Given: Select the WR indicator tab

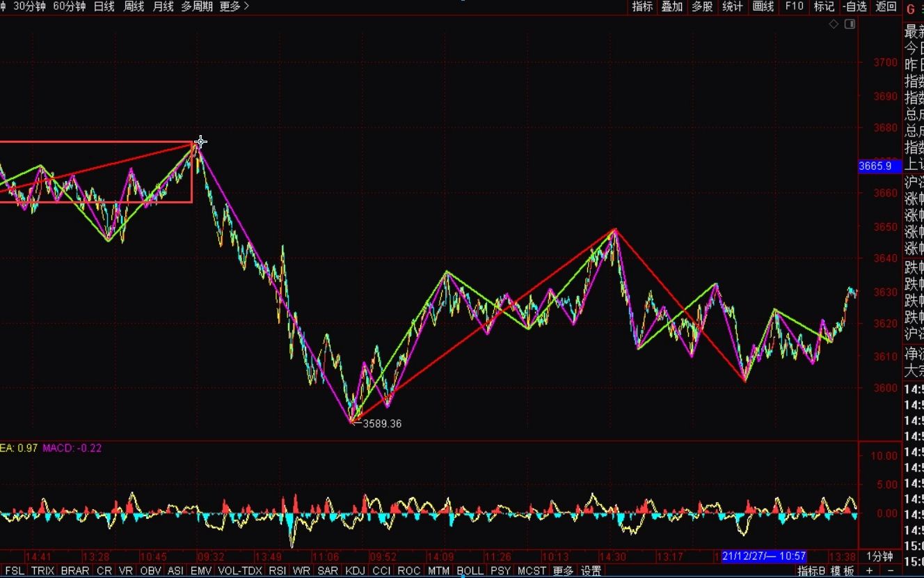Looking at the screenshot, I should (301, 571).
